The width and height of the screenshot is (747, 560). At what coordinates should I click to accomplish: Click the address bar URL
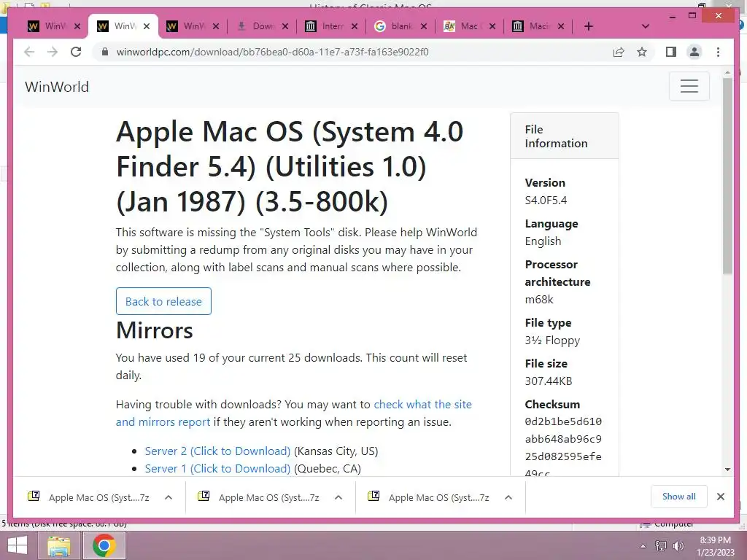coord(272,52)
